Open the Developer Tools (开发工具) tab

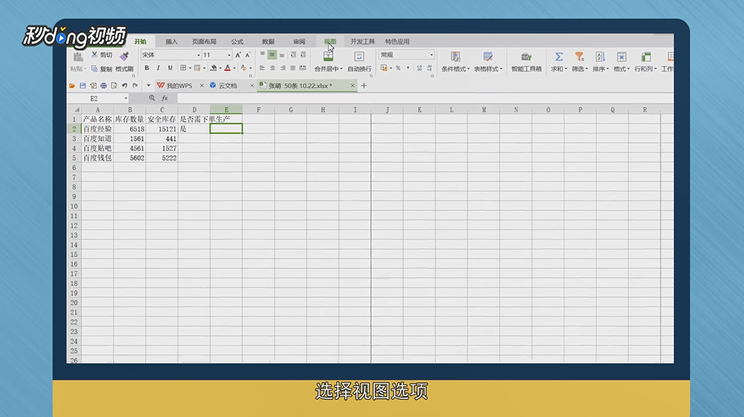(x=363, y=42)
